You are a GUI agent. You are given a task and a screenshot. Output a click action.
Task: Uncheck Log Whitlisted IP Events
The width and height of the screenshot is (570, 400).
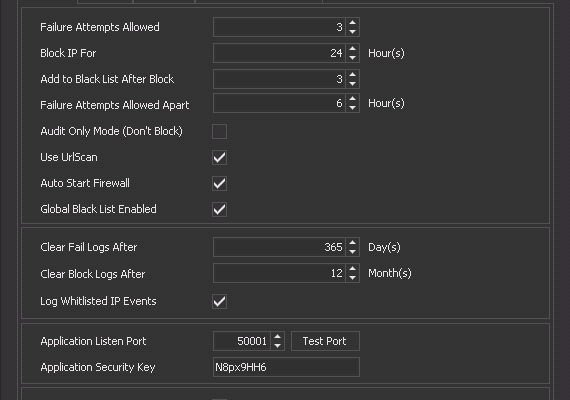(220, 301)
